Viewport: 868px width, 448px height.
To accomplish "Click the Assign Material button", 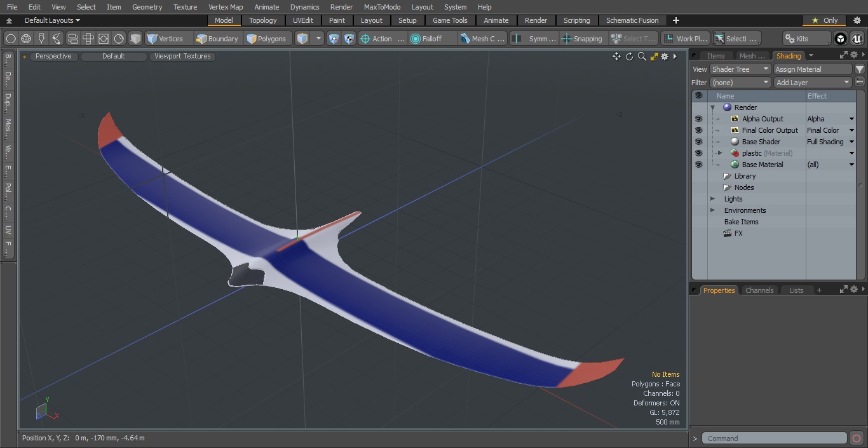I will [x=813, y=69].
